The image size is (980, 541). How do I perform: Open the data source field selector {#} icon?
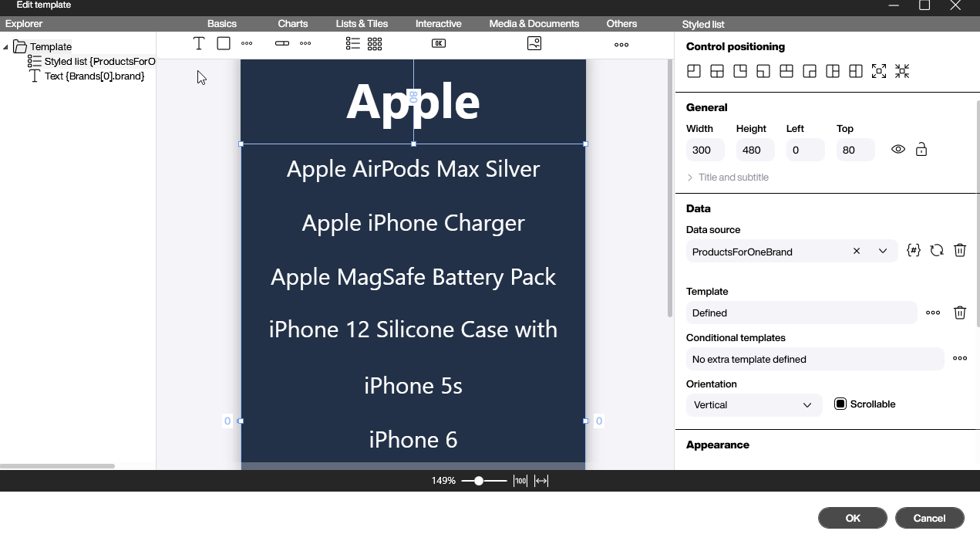913,250
